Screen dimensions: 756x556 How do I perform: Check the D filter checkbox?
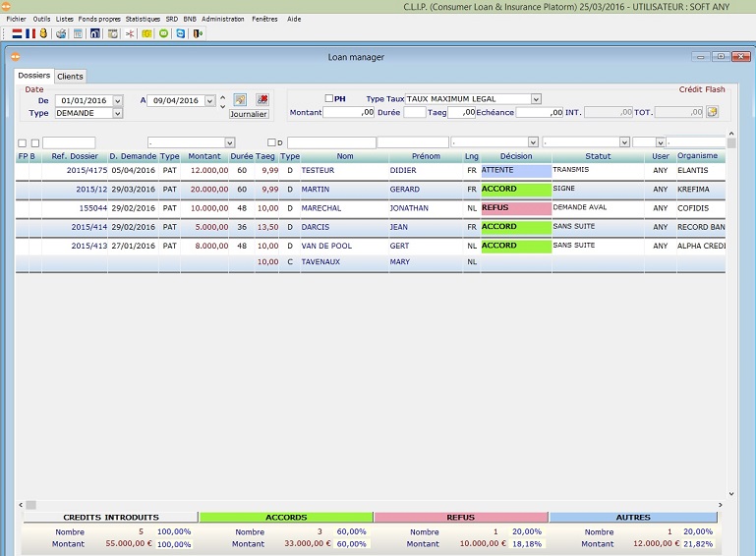(271, 143)
